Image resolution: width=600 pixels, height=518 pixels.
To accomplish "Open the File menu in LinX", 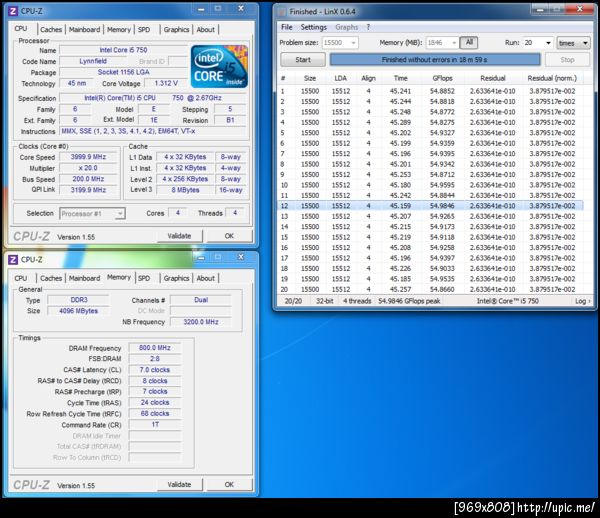I will (x=287, y=27).
